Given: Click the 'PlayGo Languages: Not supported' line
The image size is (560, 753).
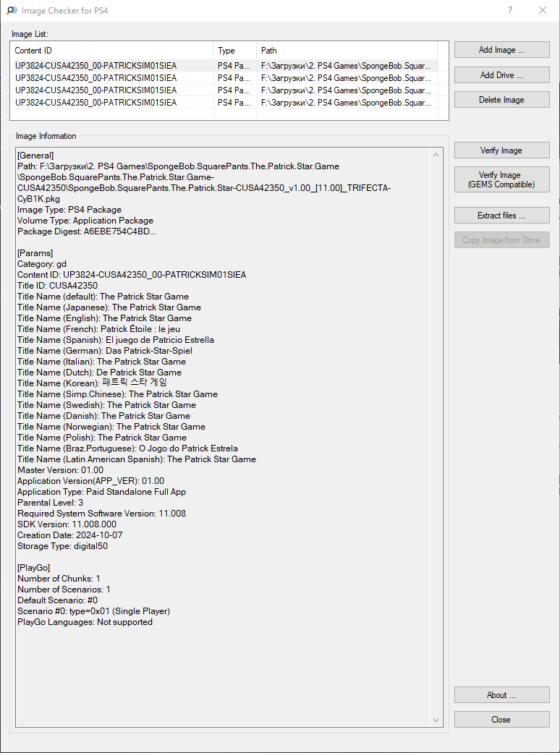Looking at the screenshot, I should (85, 622).
